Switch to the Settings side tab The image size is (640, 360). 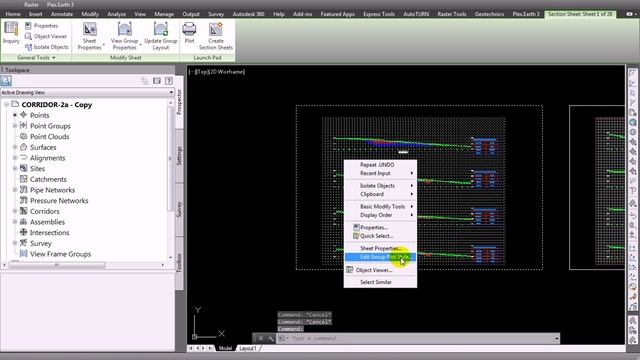(179, 156)
